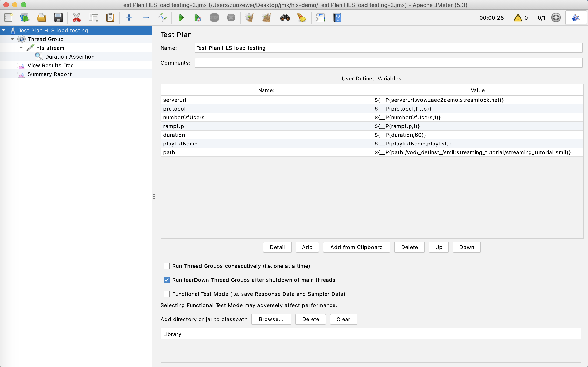Click into the Comments text field

pos(388,63)
